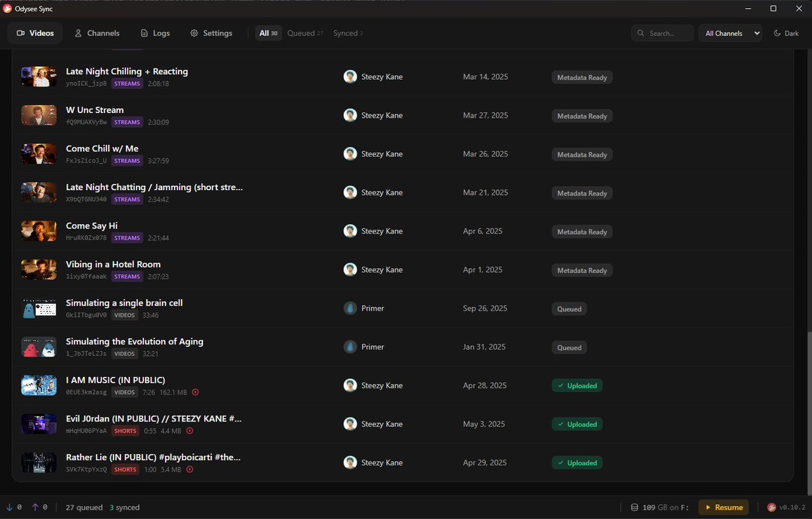Click the Late Night Chilling + Reacting thumbnail
The height and width of the screenshot is (519, 812).
point(39,76)
